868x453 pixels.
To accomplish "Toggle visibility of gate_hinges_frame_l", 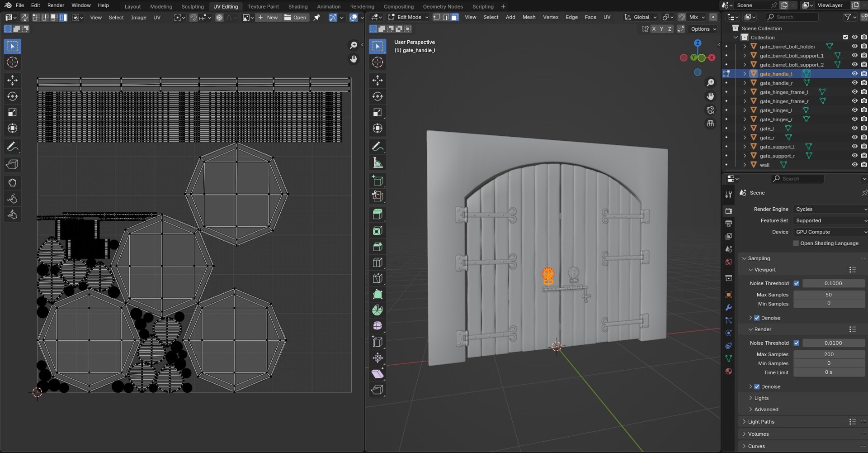I will (x=854, y=92).
